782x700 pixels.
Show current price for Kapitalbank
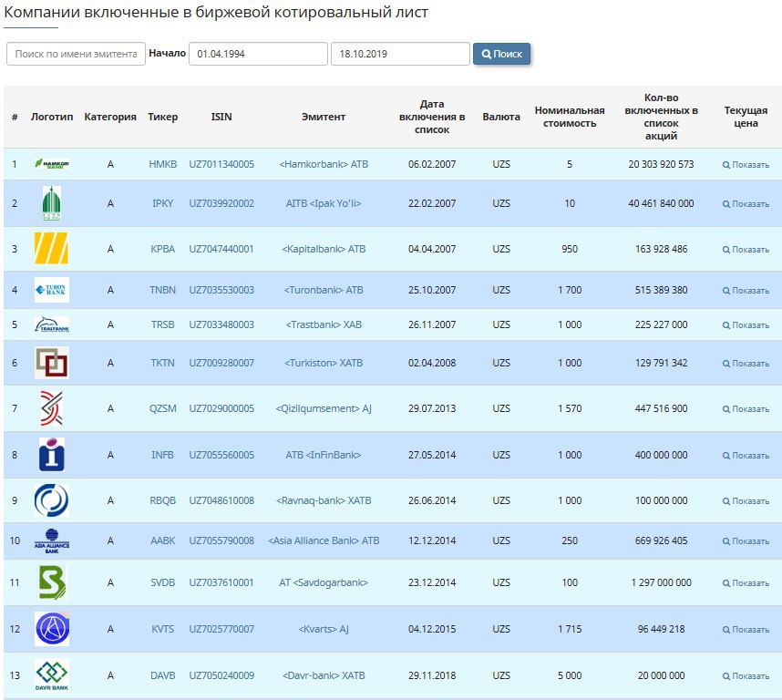coord(746,250)
